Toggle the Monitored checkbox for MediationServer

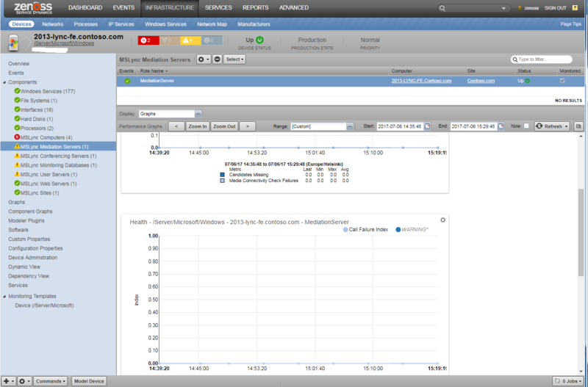point(562,81)
